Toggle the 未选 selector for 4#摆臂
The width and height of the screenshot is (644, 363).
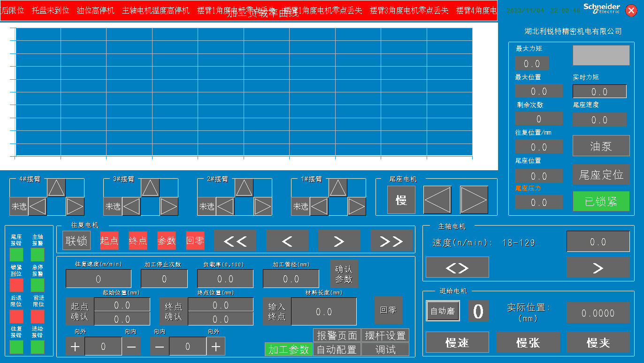pyautogui.click(x=19, y=206)
